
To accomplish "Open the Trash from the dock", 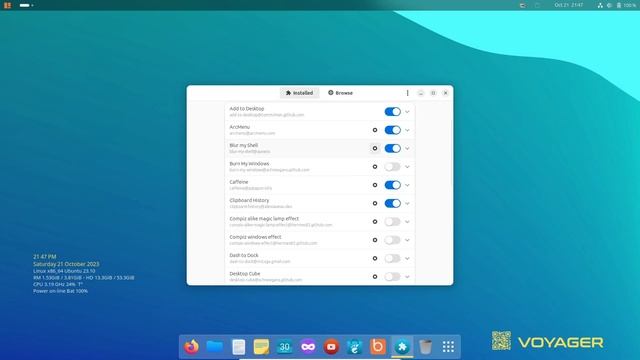I will [425, 347].
